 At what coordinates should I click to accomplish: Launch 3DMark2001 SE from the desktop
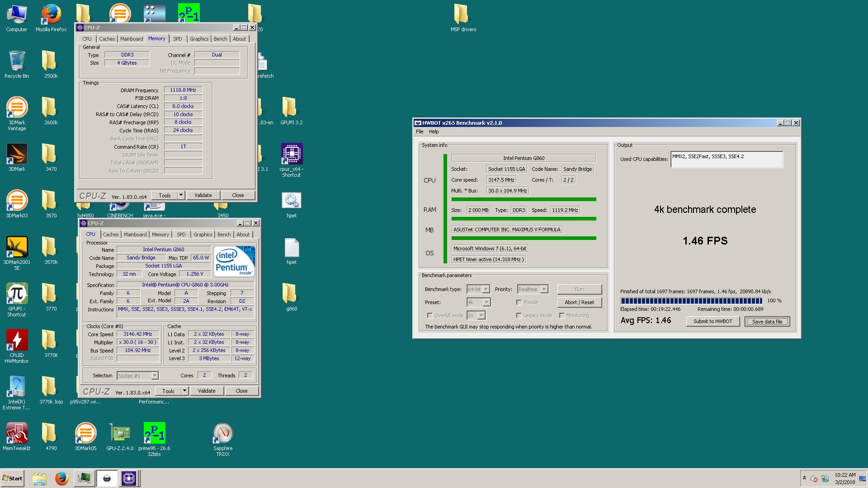pos(17,253)
